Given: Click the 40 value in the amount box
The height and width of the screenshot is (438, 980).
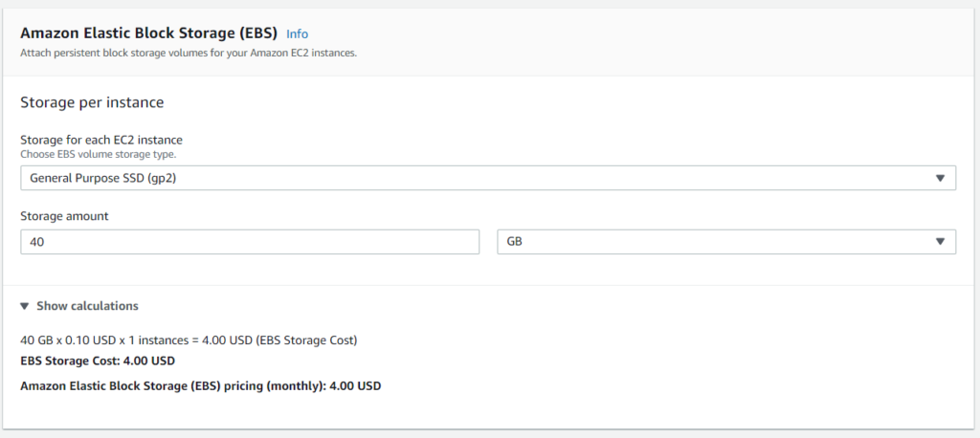Looking at the screenshot, I should 37,242.
